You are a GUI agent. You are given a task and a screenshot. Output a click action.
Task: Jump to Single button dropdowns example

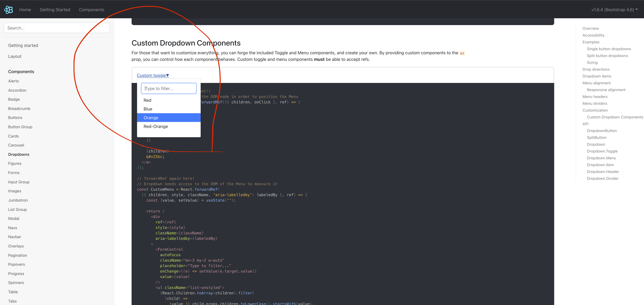click(x=609, y=49)
